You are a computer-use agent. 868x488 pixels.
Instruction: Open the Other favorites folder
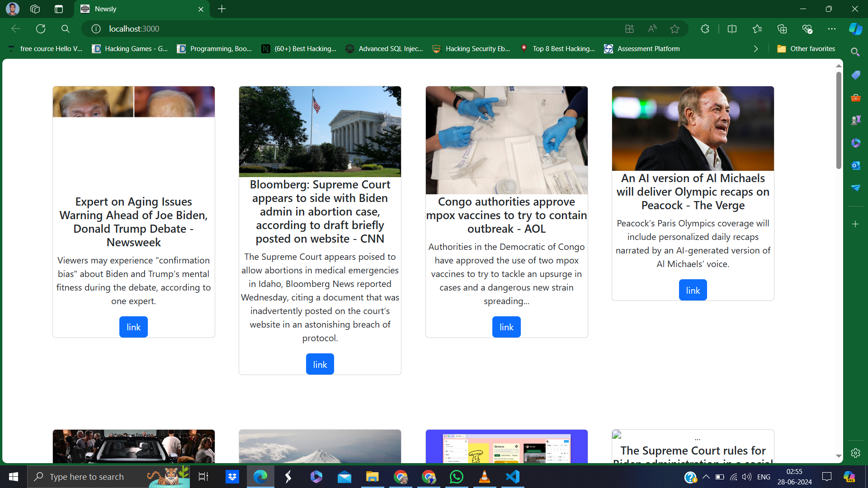click(x=806, y=49)
